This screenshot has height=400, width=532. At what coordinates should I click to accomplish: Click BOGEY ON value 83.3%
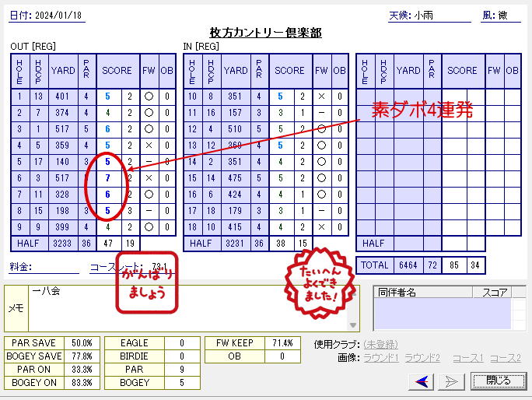(x=82, y=383)
